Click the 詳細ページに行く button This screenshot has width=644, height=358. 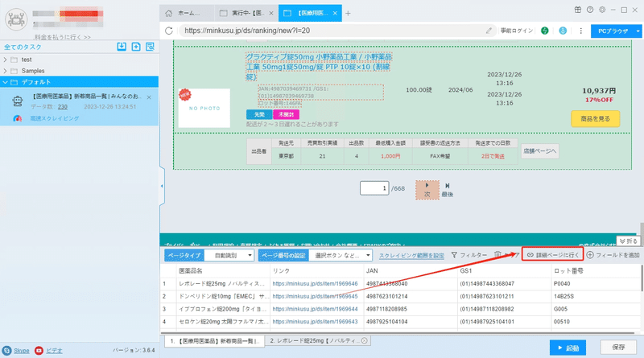tap(553, 255)
